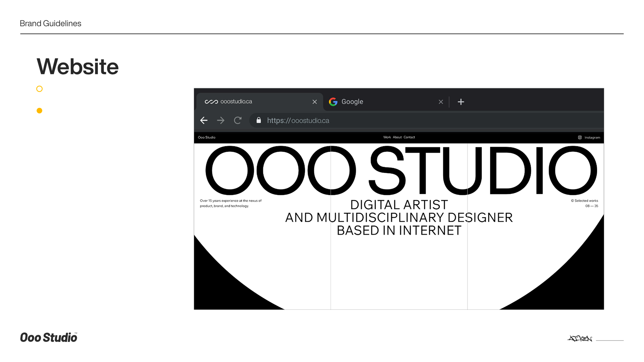Click the graffiti signature in footer

(x=580, y=339)
